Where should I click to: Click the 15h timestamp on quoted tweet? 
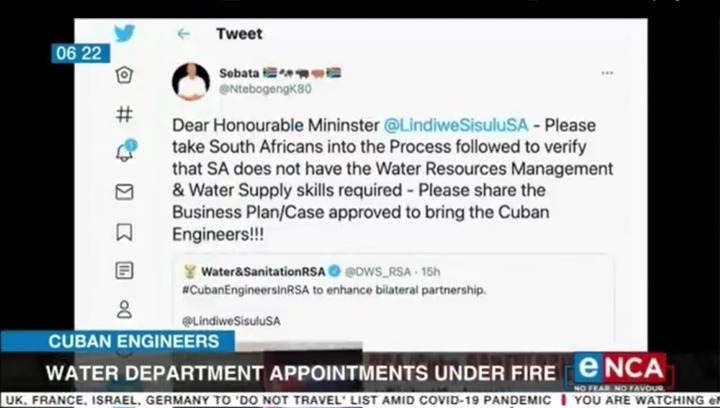[x=431, y=272]
